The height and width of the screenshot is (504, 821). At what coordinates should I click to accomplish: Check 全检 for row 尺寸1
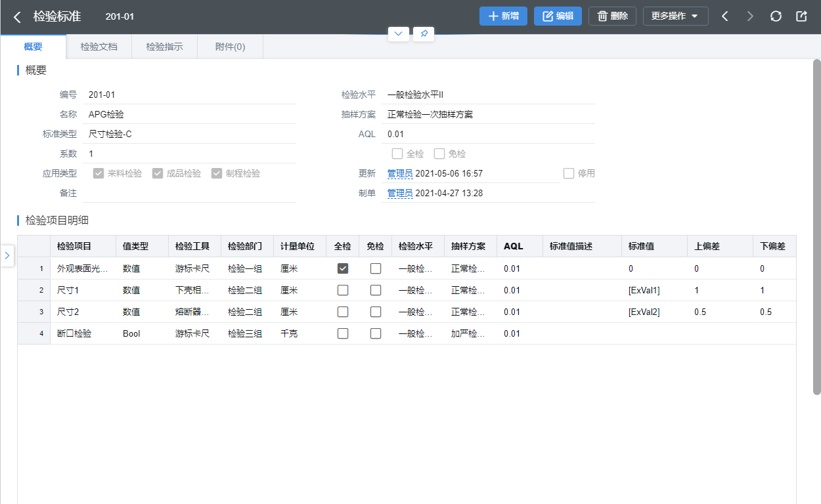pyautogui.click(x=343, y=290)
